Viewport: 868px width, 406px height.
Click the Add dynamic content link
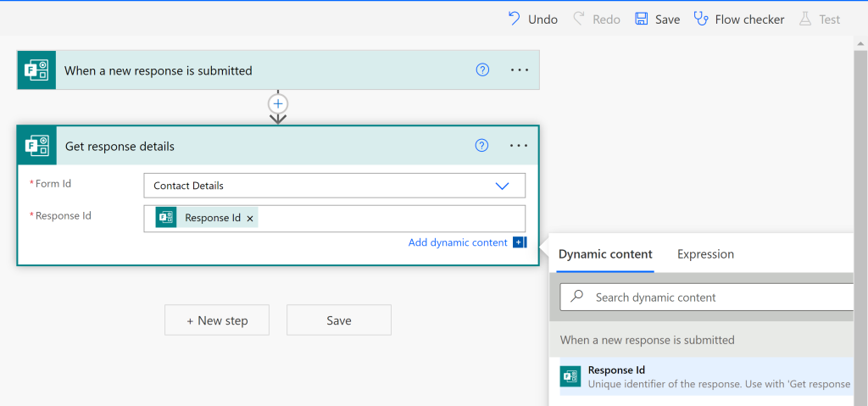[x=458, y=242]
